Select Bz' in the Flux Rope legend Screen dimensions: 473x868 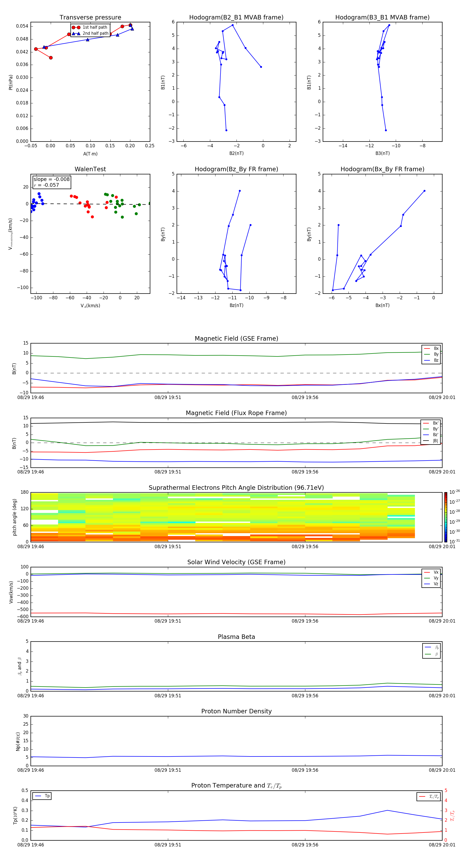point(431,435)
